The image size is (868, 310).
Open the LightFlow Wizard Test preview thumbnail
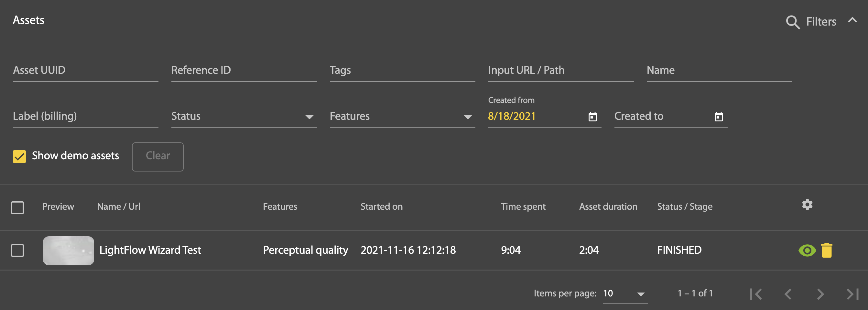(68, 250)
